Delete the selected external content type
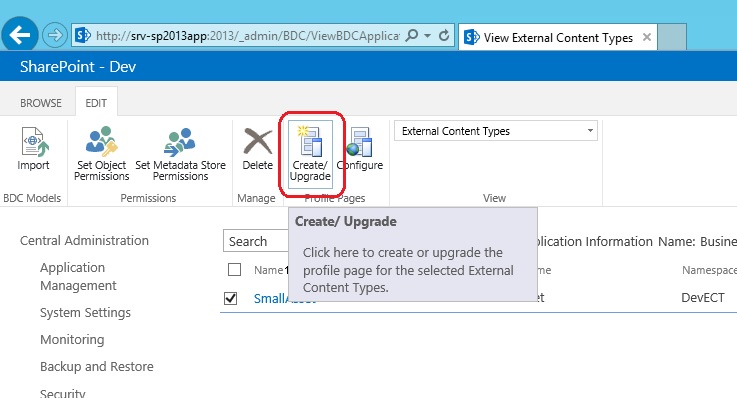Screen dimensions: 737x398 coord(258,148)
